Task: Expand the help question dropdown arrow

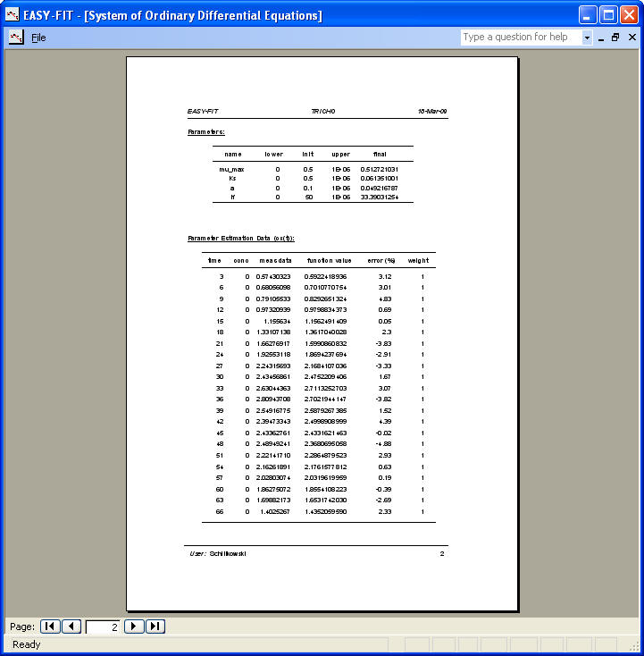Action: [x=587, y=38]
